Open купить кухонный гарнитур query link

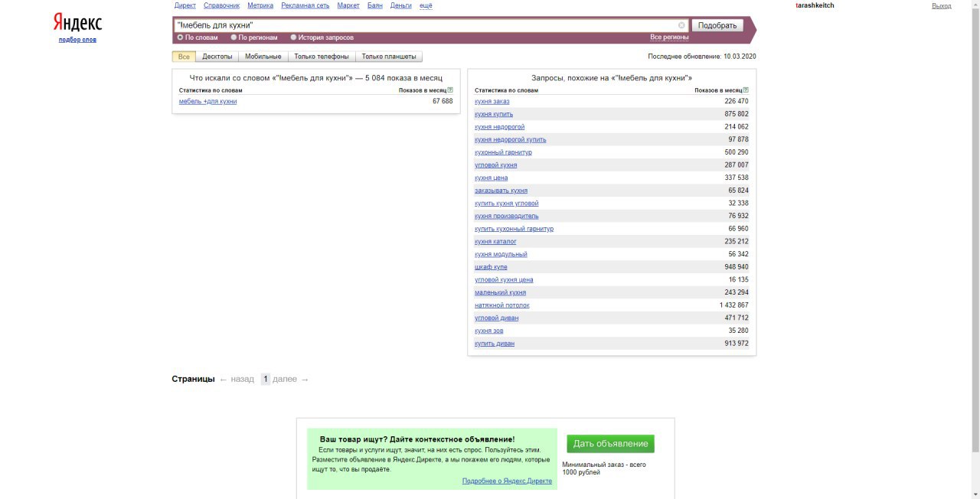(x=514, y=229)
